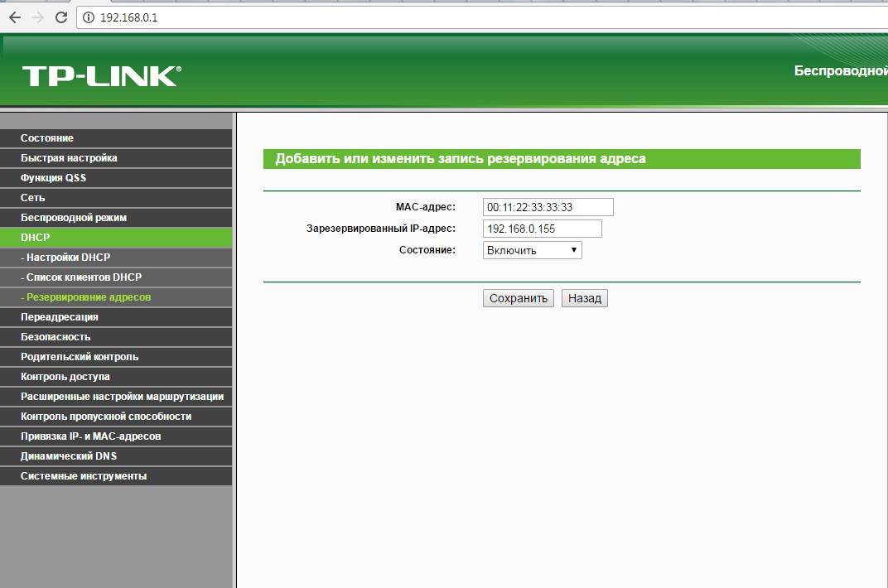Click the MAC-адрес label text
888x588 pixels.
pos(425,207)
